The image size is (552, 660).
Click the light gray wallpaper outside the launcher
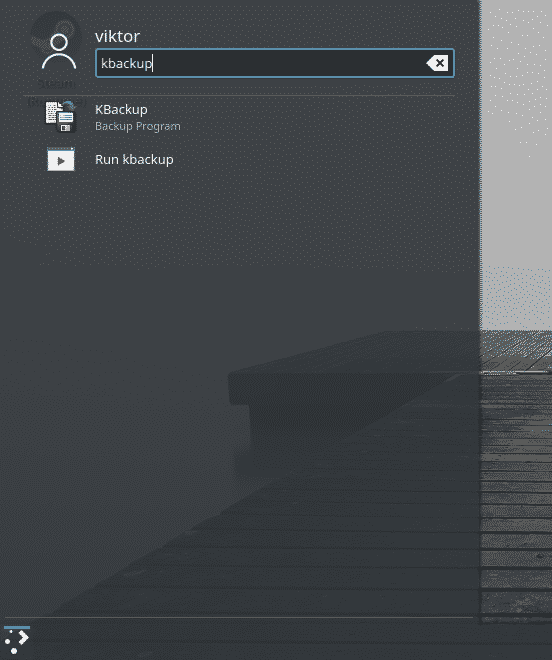pos(517,147)
